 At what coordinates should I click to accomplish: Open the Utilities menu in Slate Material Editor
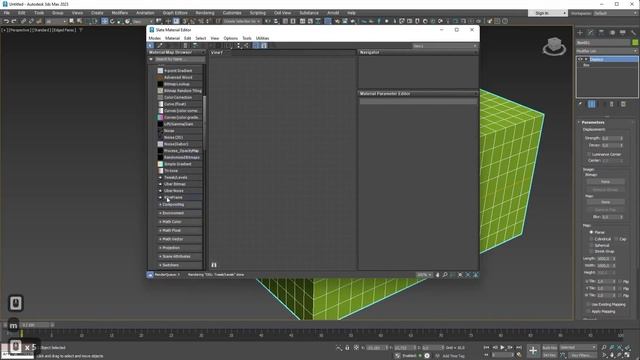[262, 38]
